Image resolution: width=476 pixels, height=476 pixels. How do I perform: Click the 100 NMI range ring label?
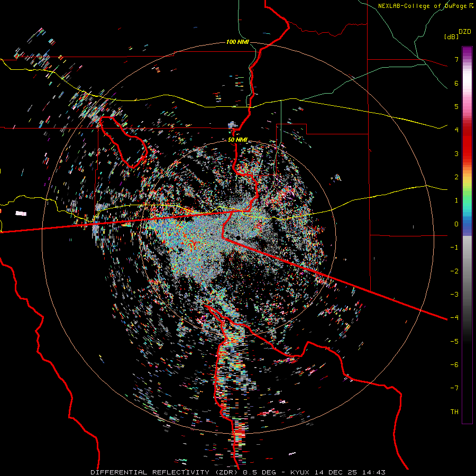pos(237,42)
